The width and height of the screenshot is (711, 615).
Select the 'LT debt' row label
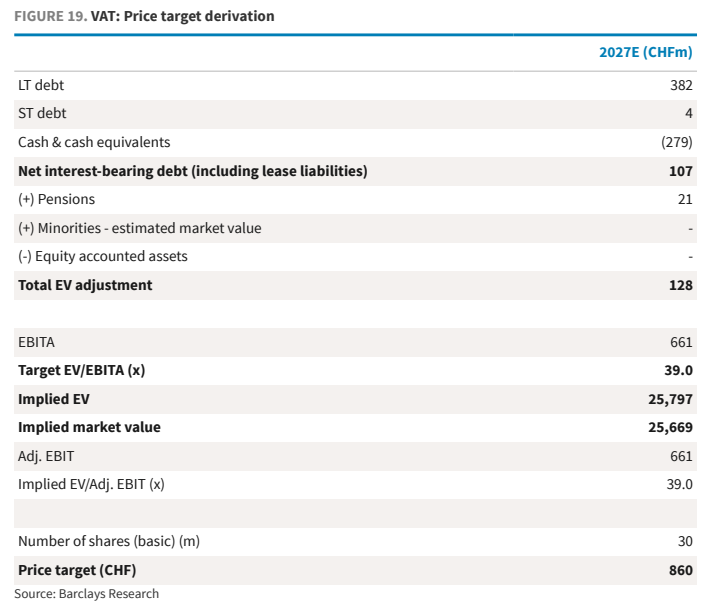41,85
